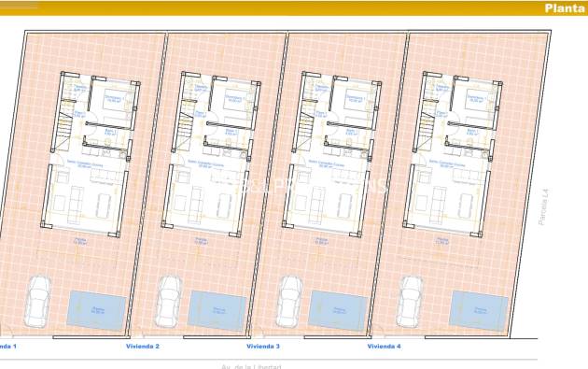This screenshot has width=588, height=369.
Task: Click the staircase in the Vivienda 4 house
Action: (x=426, y=126)
